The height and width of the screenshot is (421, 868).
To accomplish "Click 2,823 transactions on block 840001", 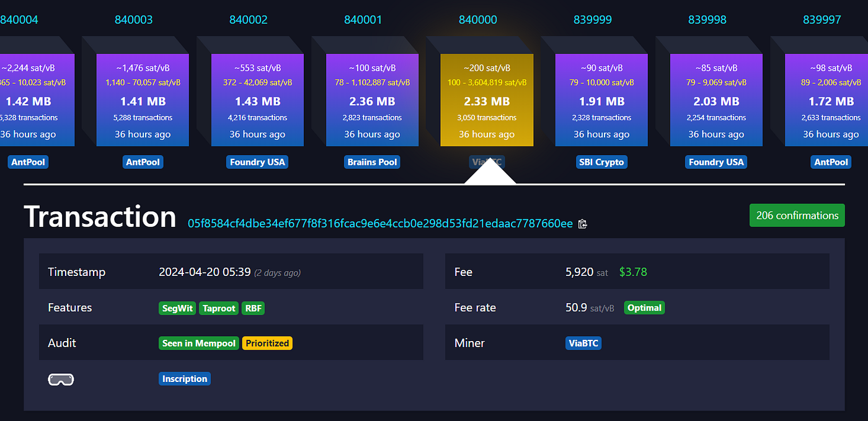I will [372, 117].
